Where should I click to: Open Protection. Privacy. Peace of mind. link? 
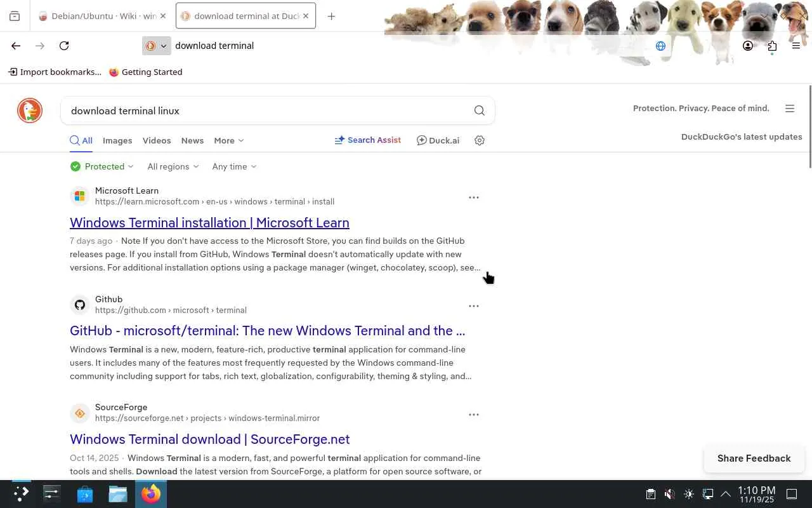click(x=701, y=108)
